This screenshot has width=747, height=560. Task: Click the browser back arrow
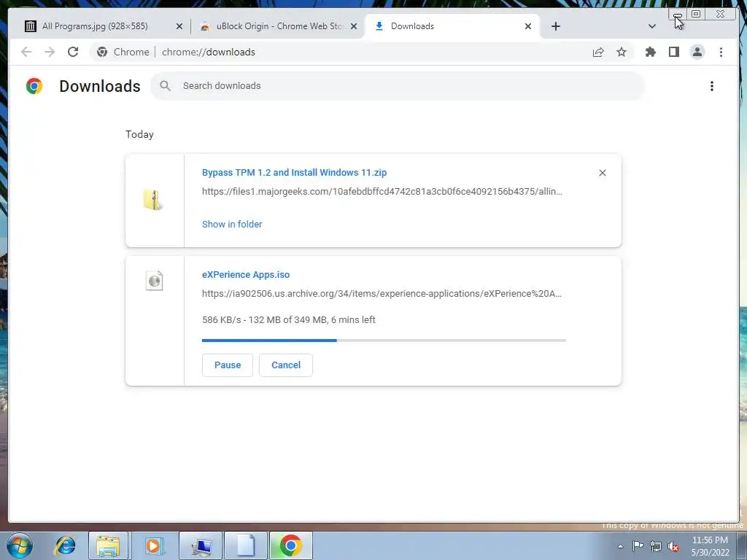(26, 52)
